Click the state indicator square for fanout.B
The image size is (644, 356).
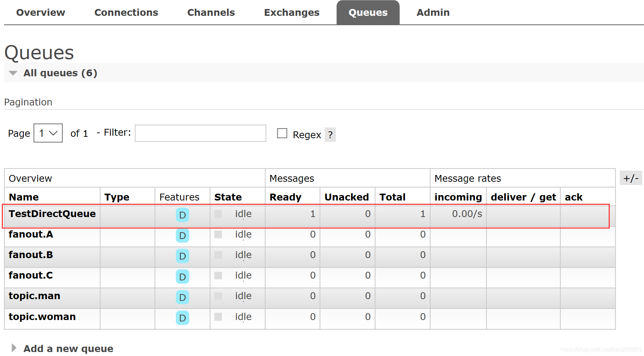(x=218, y=255)
